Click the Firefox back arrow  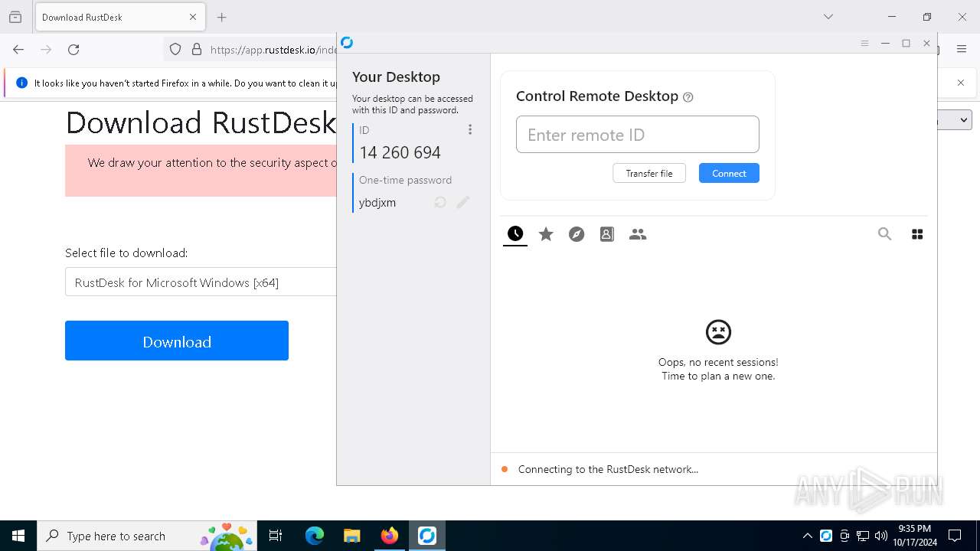coord(18,49)
